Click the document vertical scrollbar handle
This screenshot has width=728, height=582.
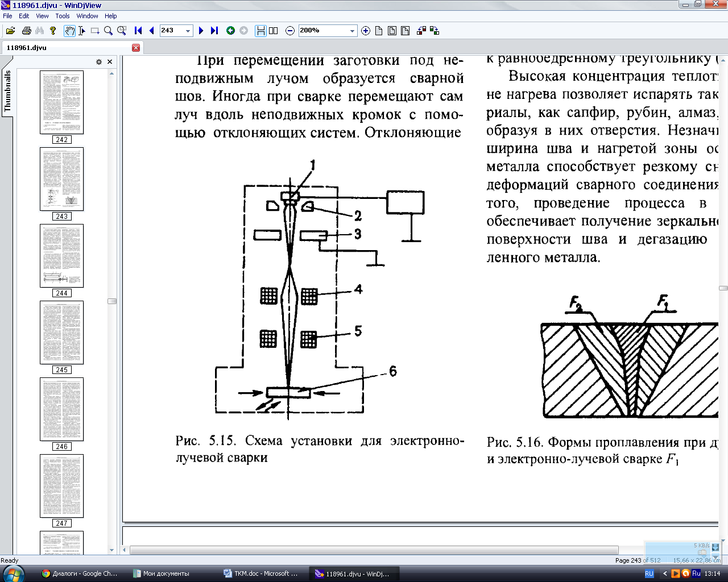click(723, 288)
